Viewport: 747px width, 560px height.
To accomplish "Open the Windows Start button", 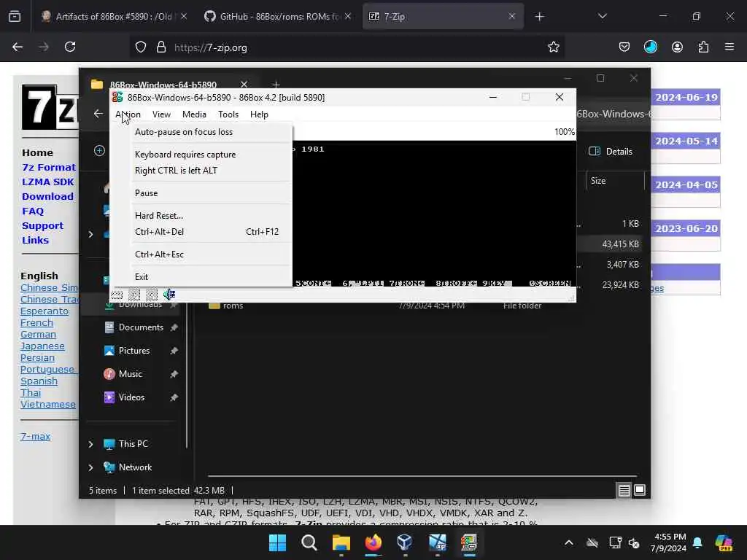I will [277, 542].
